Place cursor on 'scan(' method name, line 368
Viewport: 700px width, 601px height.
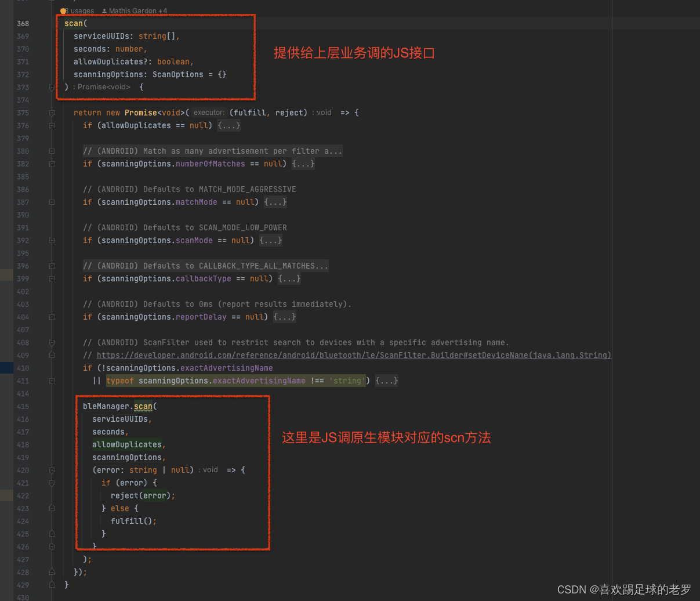[74, 24]
